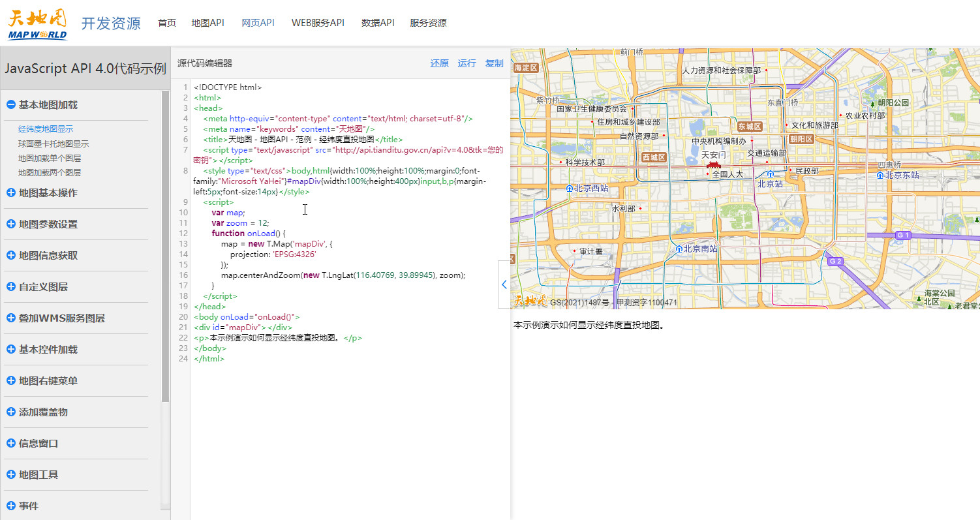The image size is (980, 520).
Task: Click code line 10 'var map;'
Action: (x=228, y=213)
